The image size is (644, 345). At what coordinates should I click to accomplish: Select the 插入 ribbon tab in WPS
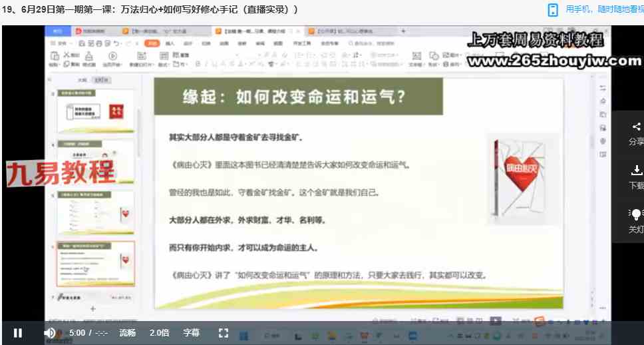(x=170, y=43)
